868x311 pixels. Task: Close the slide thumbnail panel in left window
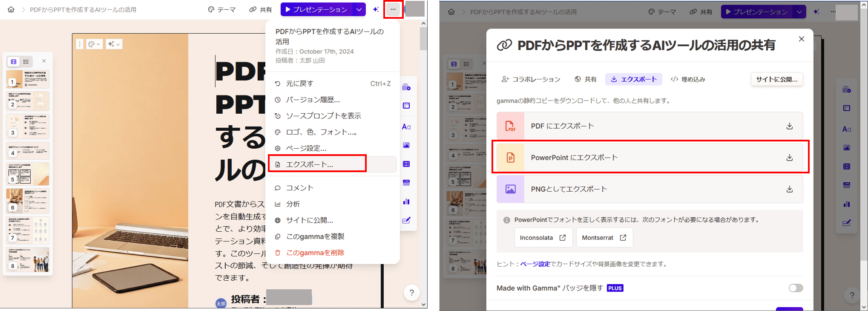click(x=44, y=61)
